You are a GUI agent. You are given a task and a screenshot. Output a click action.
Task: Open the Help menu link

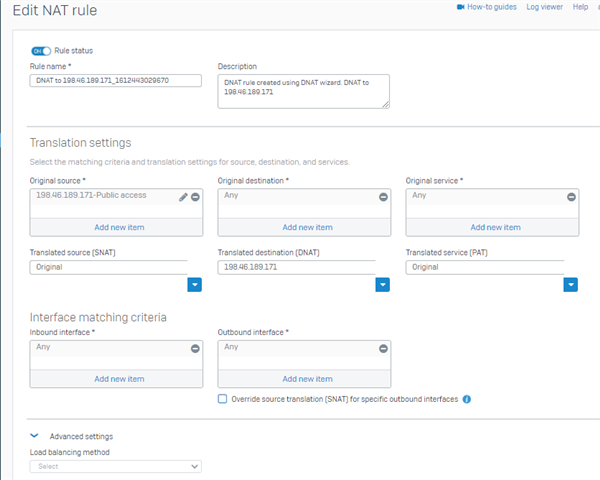[x=580, y=7]
